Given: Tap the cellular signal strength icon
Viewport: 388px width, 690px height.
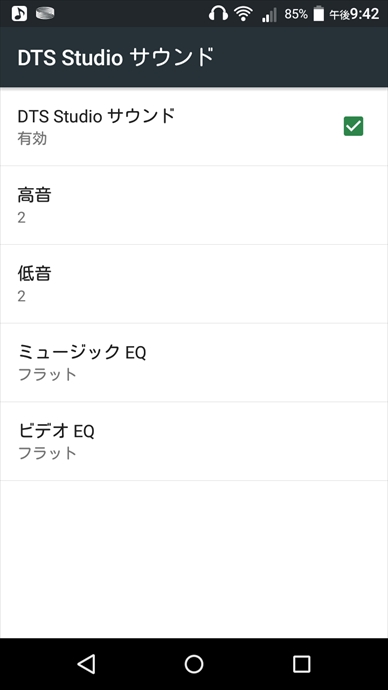Looking at the screenshot, I should (x=269, y=15).
